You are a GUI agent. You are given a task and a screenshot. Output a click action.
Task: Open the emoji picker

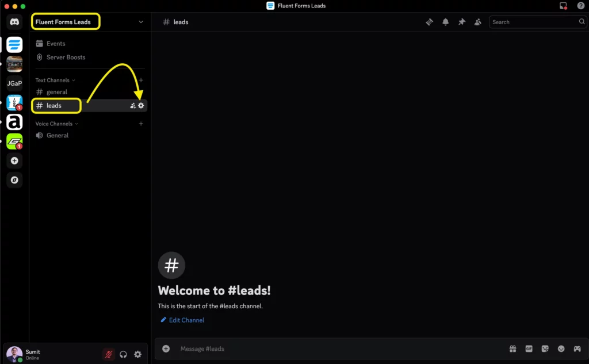pos(561,348)
